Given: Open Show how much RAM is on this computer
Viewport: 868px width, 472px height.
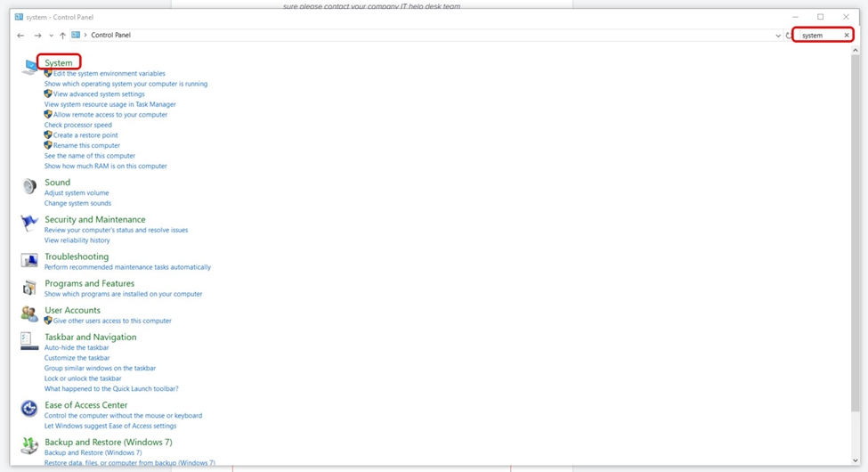Looking at the screenshot, I should [106, 167].
